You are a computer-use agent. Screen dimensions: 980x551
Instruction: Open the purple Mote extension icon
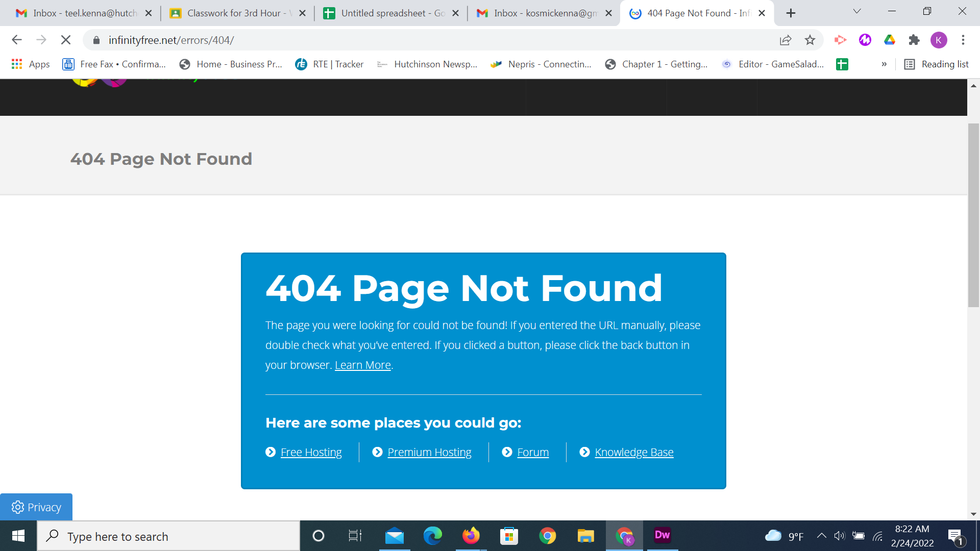tap(865, 40)
